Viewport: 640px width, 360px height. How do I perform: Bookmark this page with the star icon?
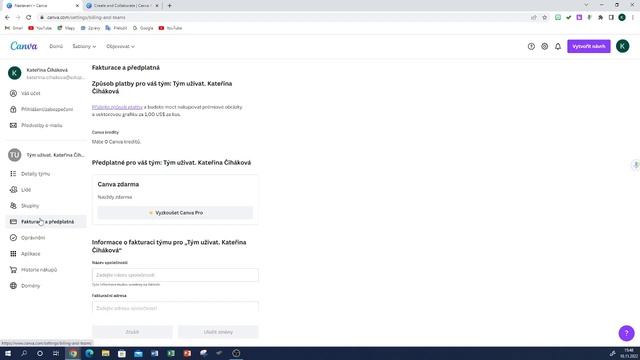point(544,18)
